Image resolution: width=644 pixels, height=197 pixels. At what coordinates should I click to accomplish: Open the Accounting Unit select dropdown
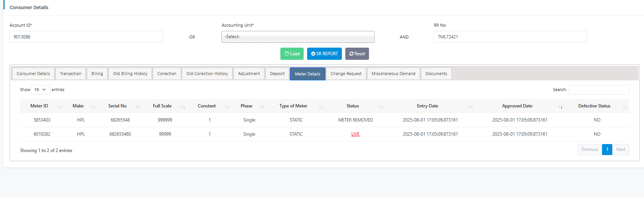[298, 37]
